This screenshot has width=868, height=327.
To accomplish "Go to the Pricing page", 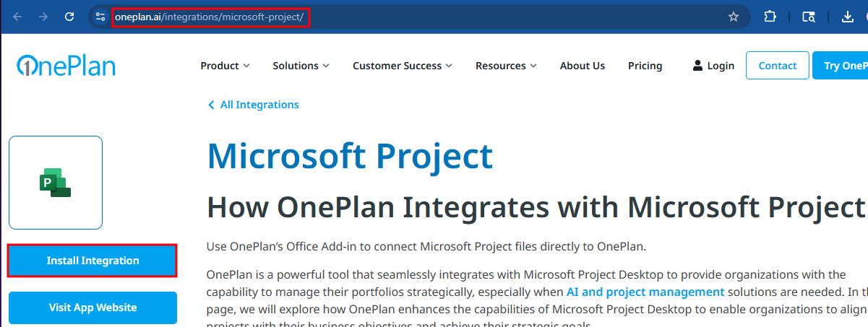I will (645, 66).
